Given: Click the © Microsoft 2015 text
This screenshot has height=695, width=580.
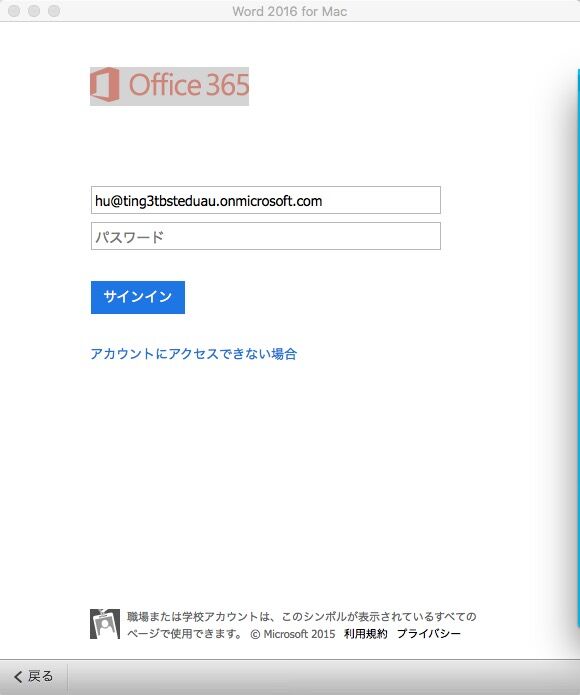Looking at the screenshot, I should point(293,634).
